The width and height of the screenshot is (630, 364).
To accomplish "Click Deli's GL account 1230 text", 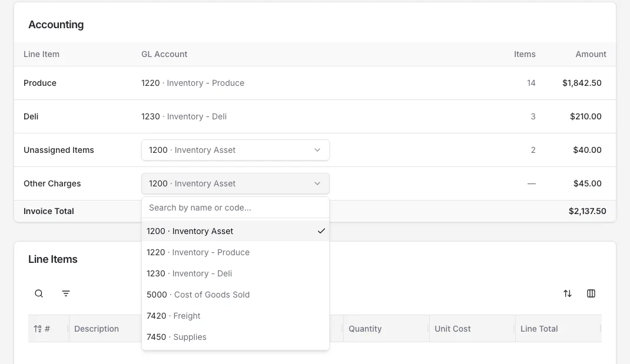I will pyautogui.click(x=184, y=116).
